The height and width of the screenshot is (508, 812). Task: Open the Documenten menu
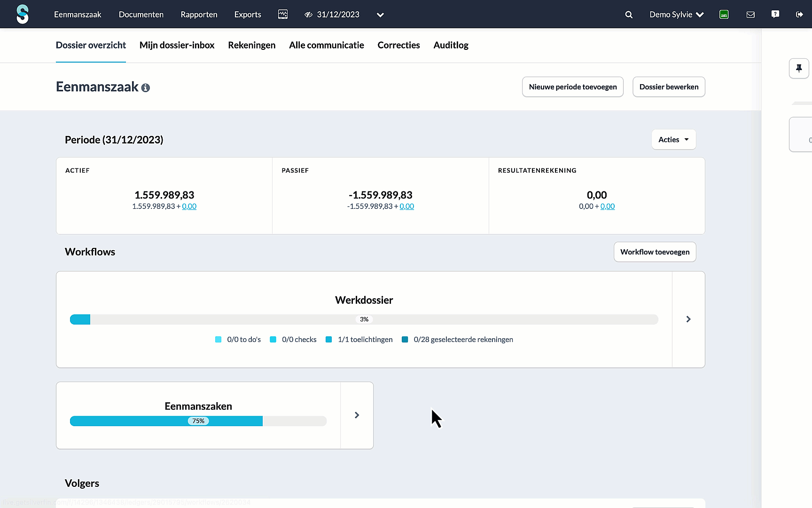(x=141, y=15)
